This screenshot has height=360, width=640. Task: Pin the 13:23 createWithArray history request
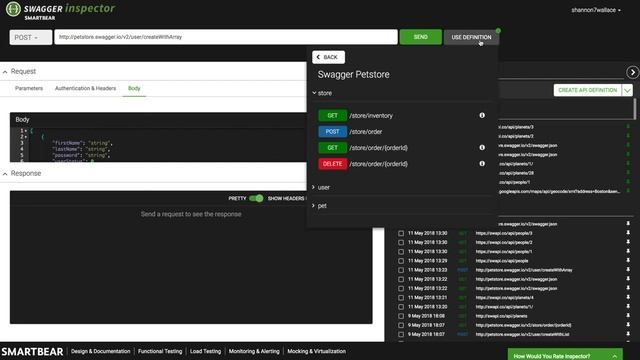click(628, 269)
